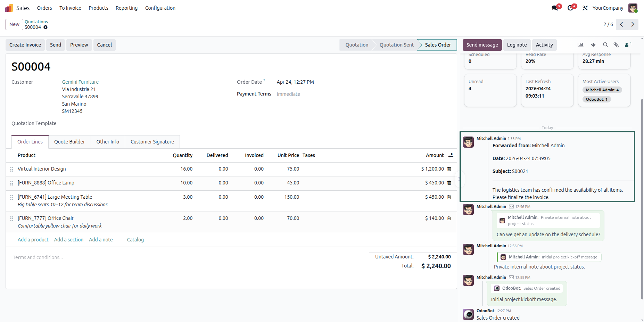Open the Products menu
The height and width of the screenshot is (322, 644).
pyautogui.click(x=98, y=8)
